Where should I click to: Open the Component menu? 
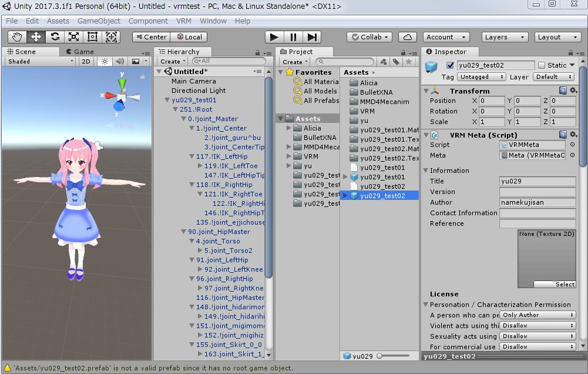pos(148,21)
